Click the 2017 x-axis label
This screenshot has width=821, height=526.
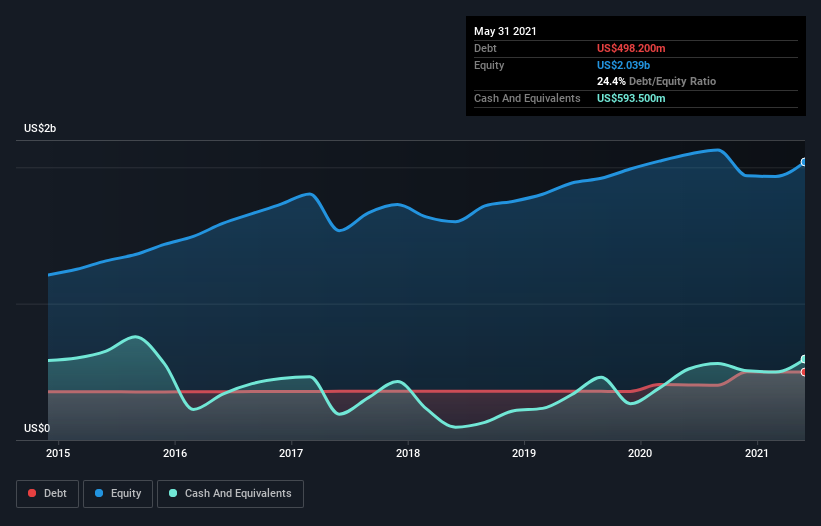[x=291, y=453]
